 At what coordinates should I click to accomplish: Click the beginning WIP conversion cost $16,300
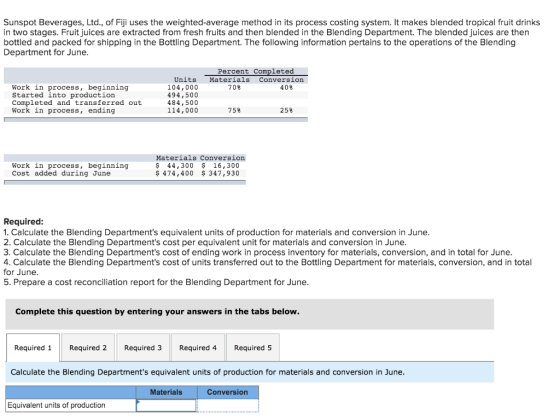pyautogui.click(x=220, y=165)
